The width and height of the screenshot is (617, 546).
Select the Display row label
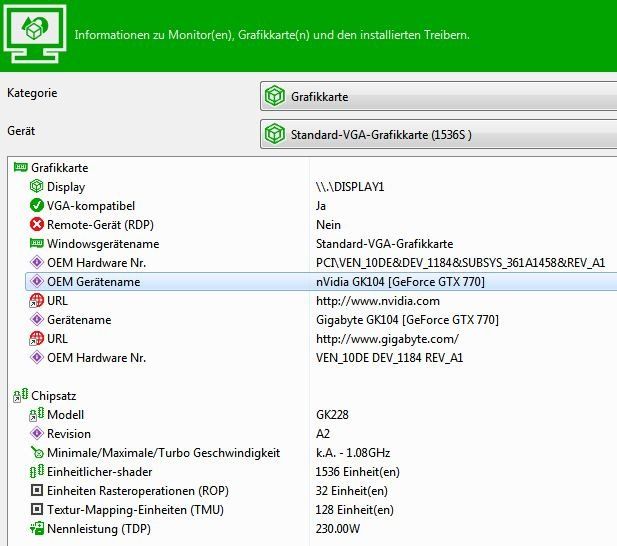tap(66, 187)
